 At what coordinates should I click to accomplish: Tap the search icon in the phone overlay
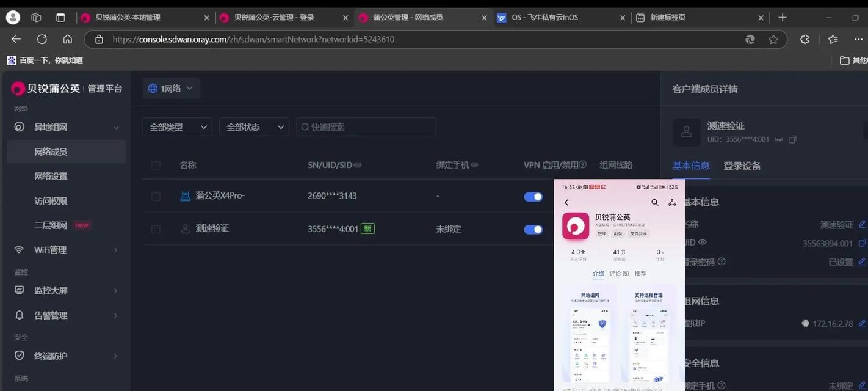tap(654, 202)
